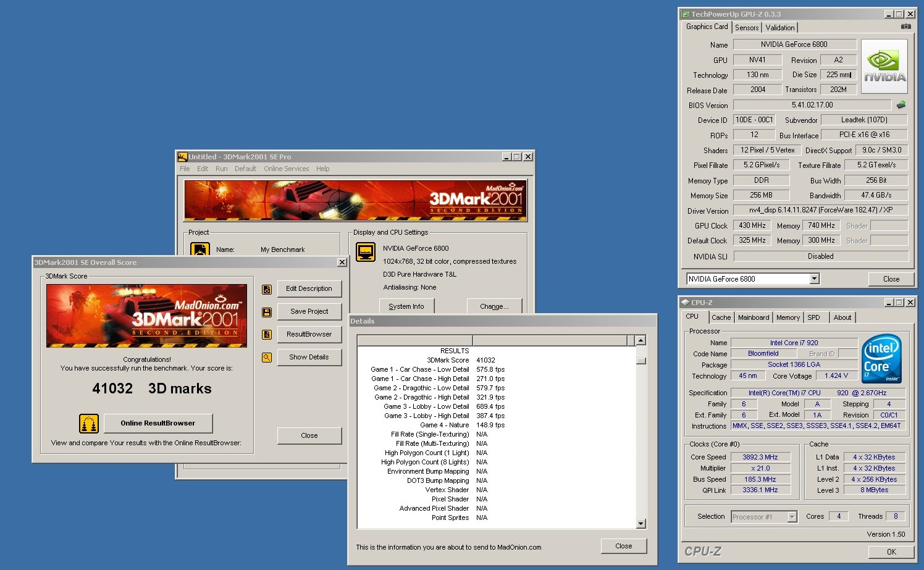
Task: Click the Specification field in CPU-Z
Action: 818,393
